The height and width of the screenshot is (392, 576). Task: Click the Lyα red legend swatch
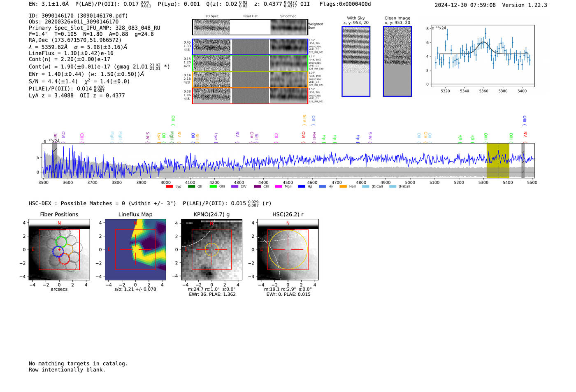pyautogui.click(x=169, y=187)
